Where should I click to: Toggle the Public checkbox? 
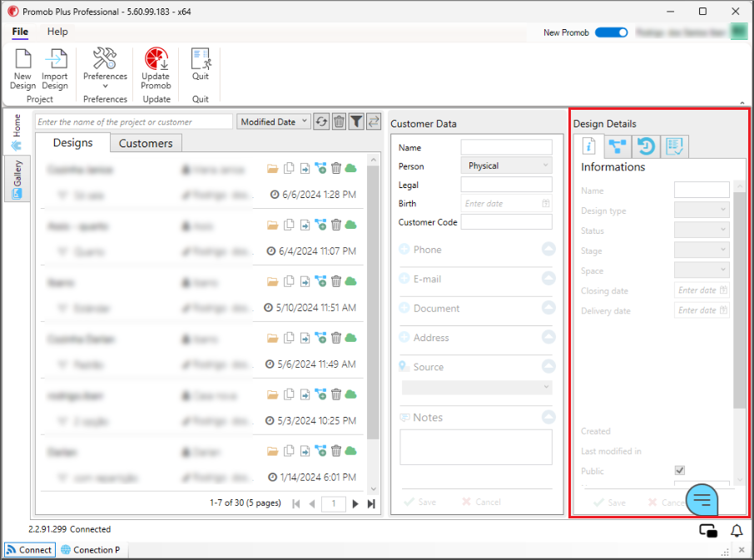tap(679, 471)
